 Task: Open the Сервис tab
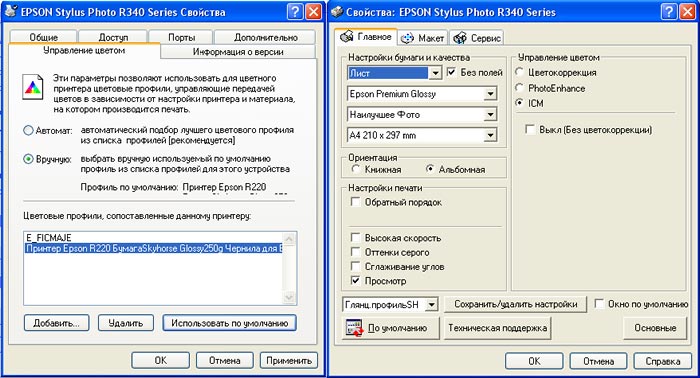477,38
